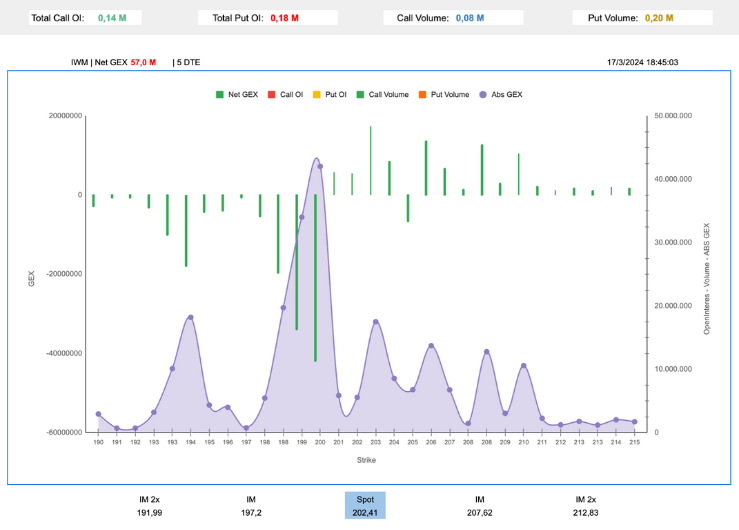The image size is (739, 530).
Task: Click the GEX left axis title
Action: (32, 278)
